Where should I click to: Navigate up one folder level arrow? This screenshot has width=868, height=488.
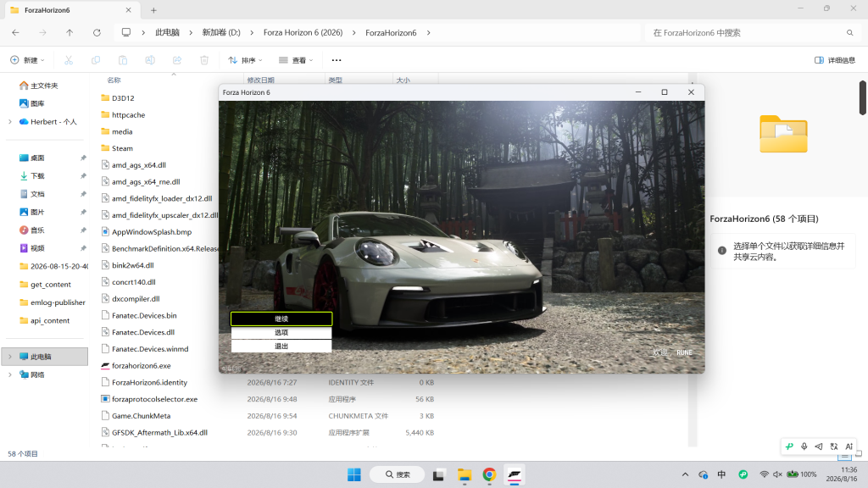pos(70,33)
